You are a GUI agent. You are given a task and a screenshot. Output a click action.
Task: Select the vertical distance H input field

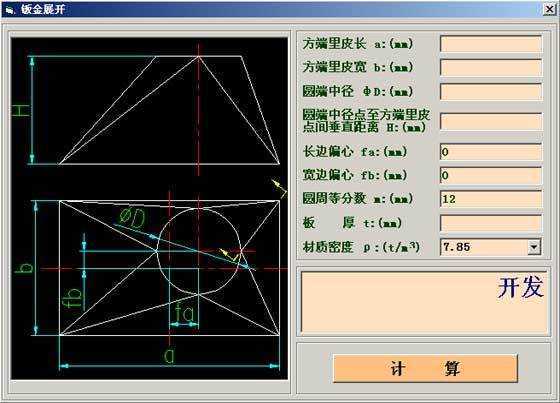coord(491,121)
